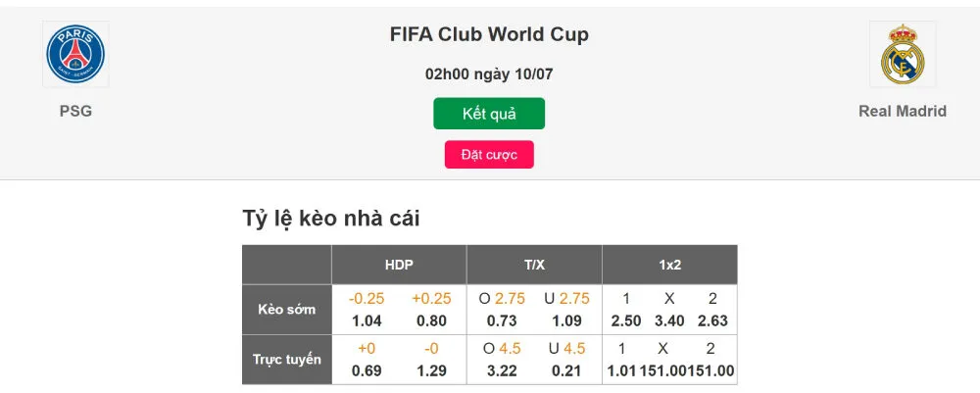This screenshot has height=393, width=980.
Task: Select the 1x2 column header
Action: coord(669,265)
